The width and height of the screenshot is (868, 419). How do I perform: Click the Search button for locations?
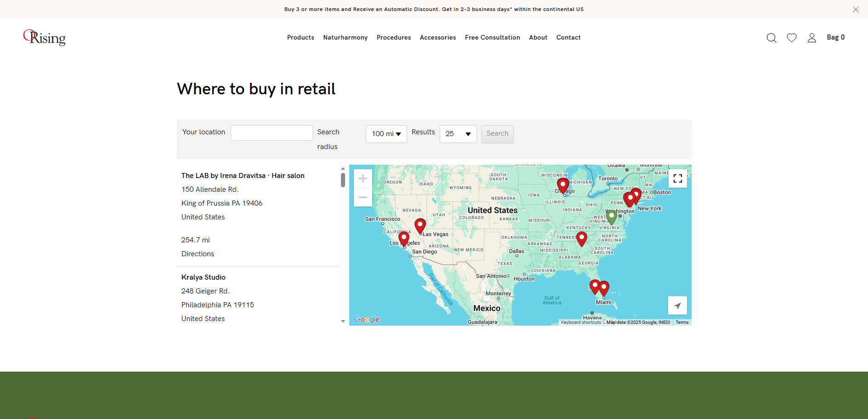coord(498,134)
